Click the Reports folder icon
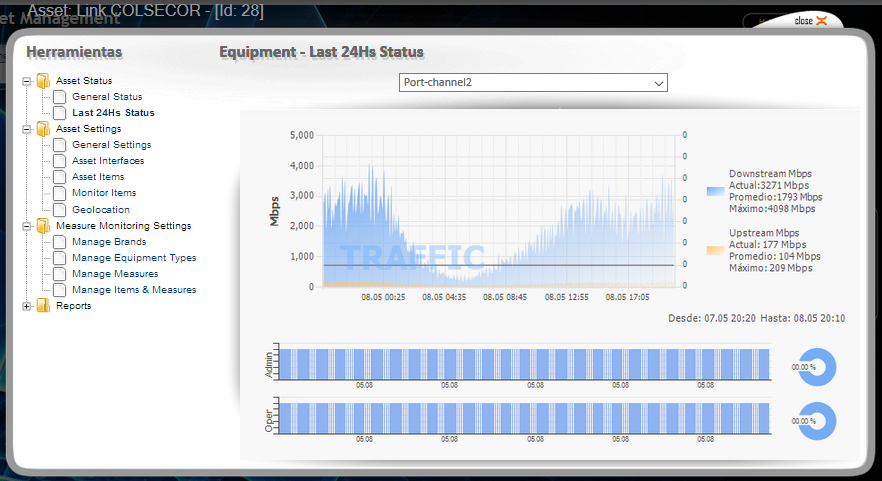This screenshot has width=882, height=481. [43, 306]
